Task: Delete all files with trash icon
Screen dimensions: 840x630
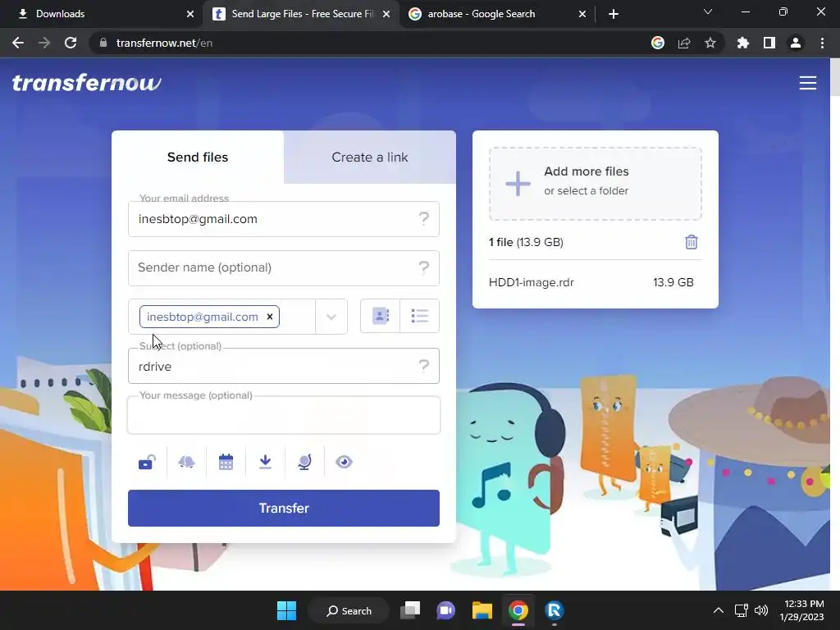Action: 691,242
